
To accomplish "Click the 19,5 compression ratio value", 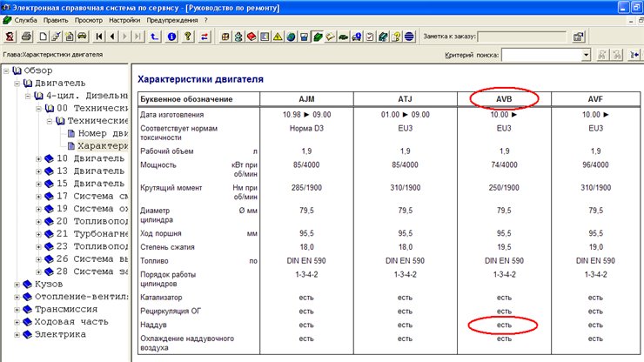I will coord(504,247).
